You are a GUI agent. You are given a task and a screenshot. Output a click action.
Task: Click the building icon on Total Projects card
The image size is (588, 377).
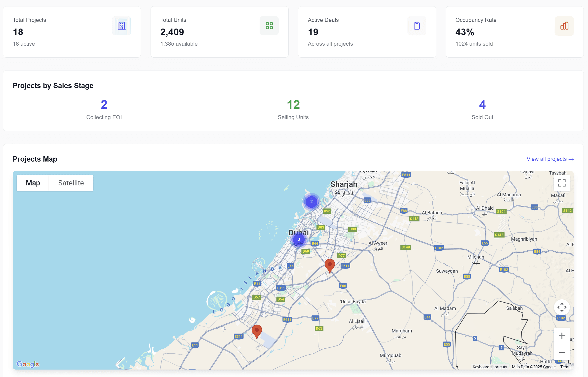[121, 26]
